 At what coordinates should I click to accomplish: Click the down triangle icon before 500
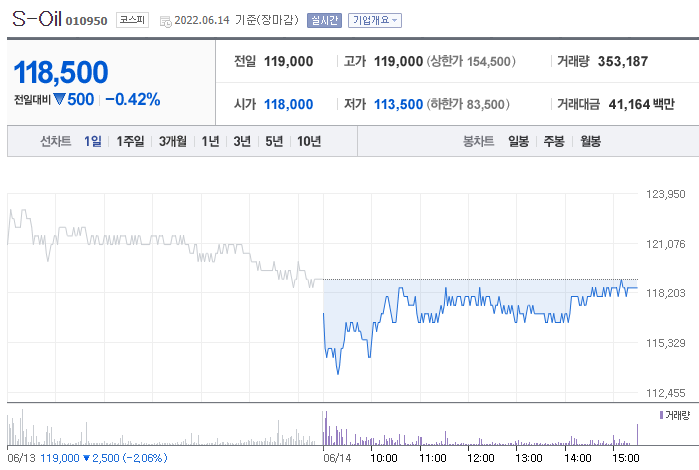(59, 99)
